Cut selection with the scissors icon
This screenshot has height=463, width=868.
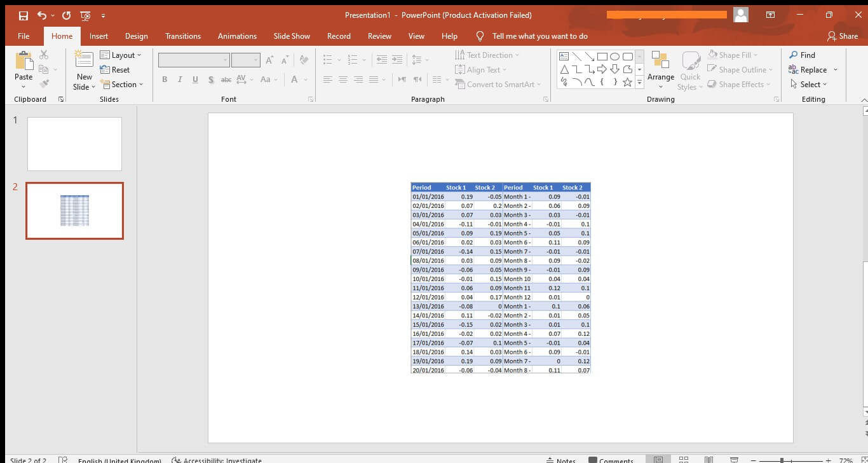click(x=44, y=55)
